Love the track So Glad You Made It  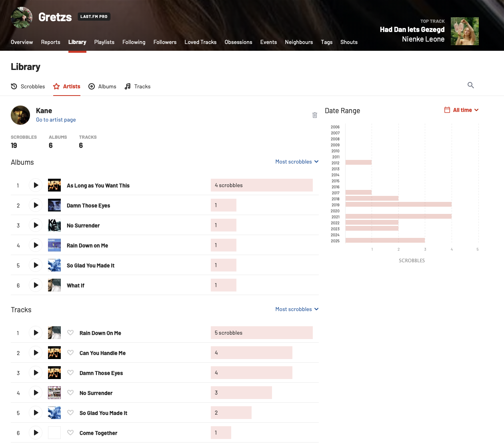70,413
